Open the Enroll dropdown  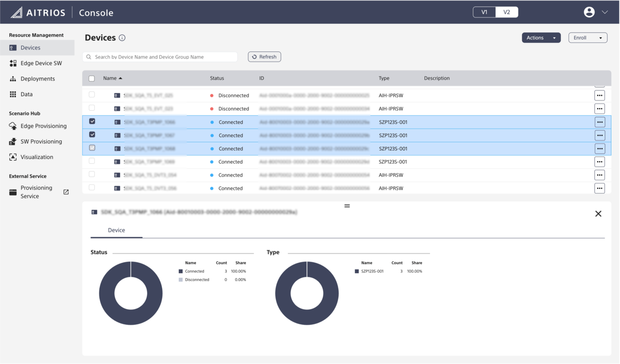pyautogui.click(x=588, y=38)
